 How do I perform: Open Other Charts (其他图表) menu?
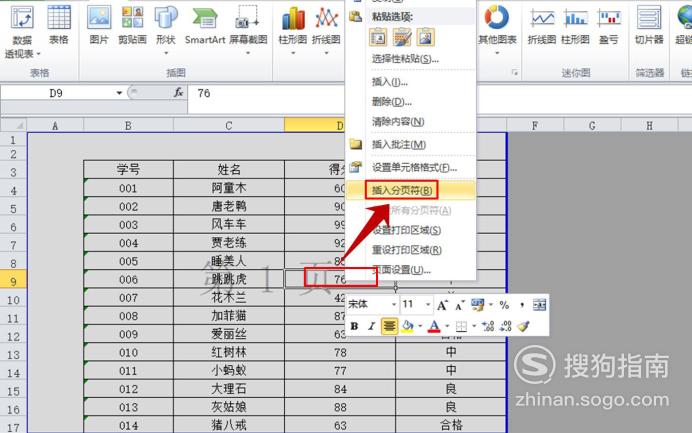pyautogui.click(x=497, y=30)
